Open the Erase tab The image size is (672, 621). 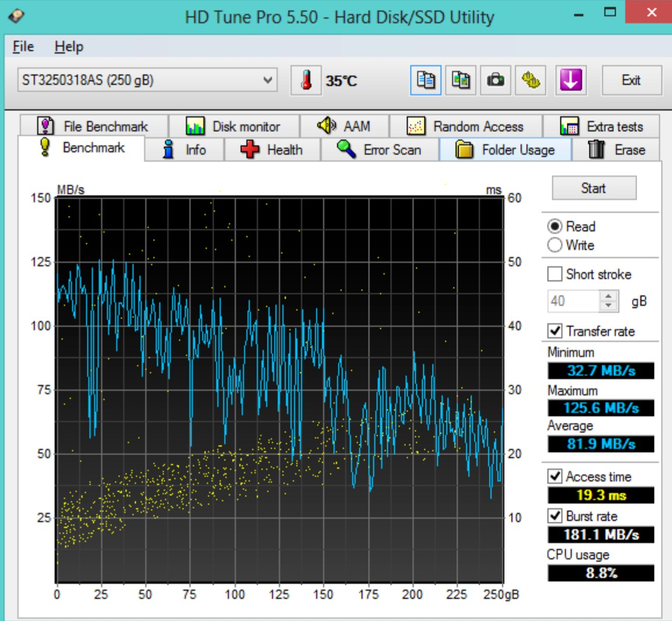tap(616, 149)
